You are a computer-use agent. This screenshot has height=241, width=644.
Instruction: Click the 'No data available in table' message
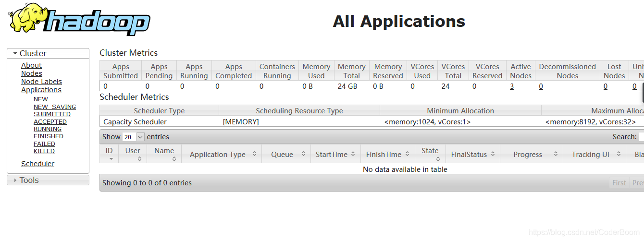(x=405, y=169)
